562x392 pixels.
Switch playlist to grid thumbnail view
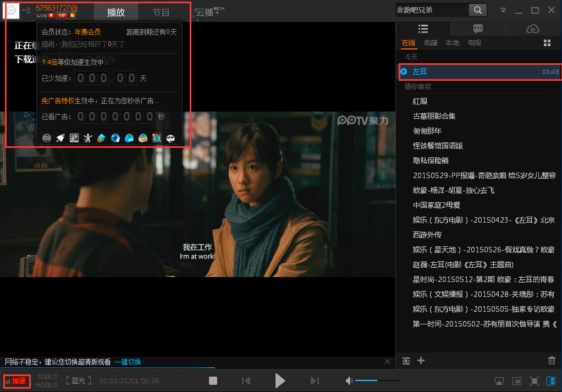coord(547,43)
